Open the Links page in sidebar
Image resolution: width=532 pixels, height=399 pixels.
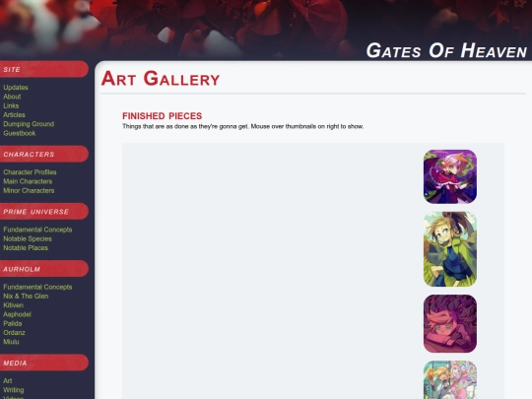(11, 105)
